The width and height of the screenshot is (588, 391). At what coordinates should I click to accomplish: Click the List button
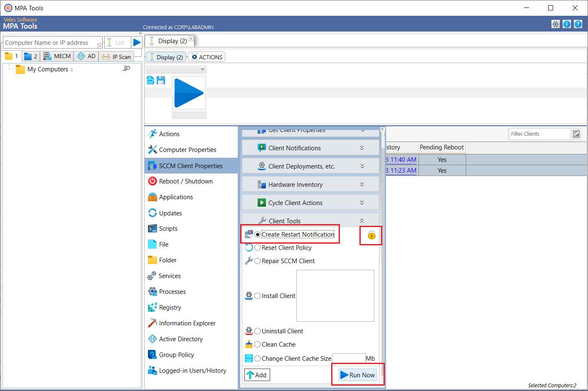(117, 42)
